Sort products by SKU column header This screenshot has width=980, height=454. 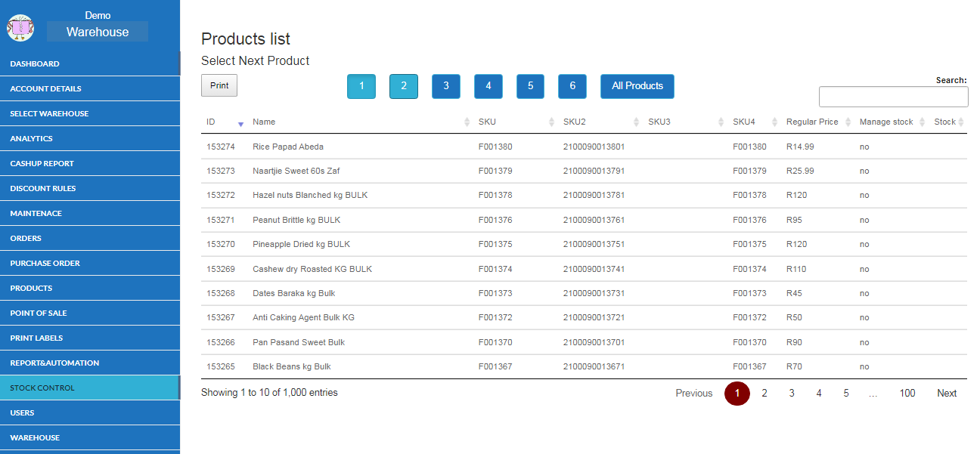487,122
